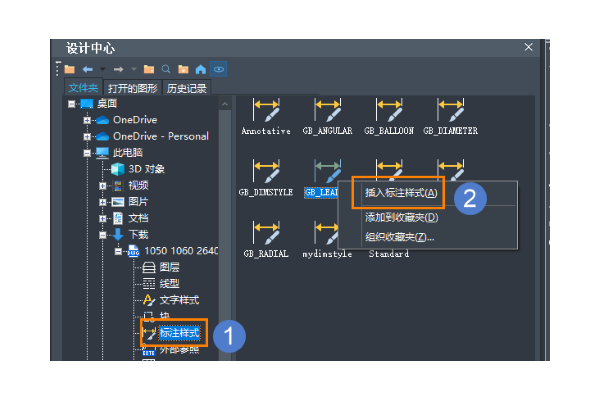This screenshot has width=600, height=400.
Task: Select the GB_DIAMETER dimension style
Action: tap(450, 116)
